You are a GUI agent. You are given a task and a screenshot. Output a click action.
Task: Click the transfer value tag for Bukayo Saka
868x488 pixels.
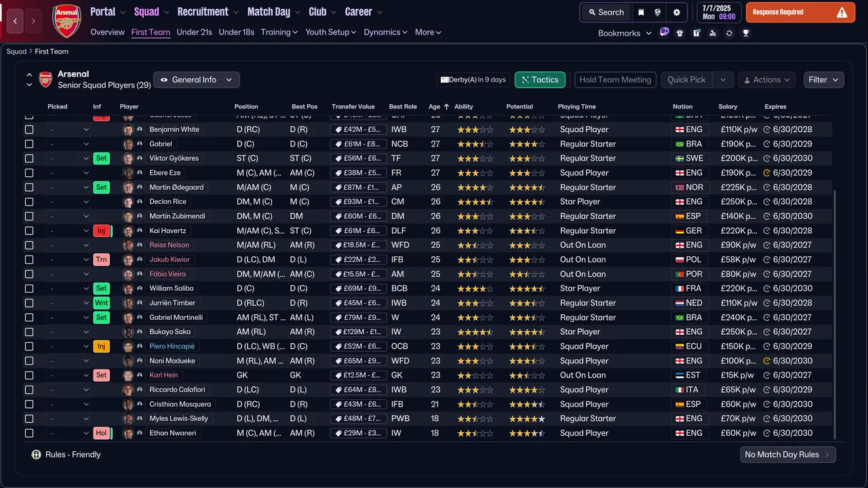(358, 332)
